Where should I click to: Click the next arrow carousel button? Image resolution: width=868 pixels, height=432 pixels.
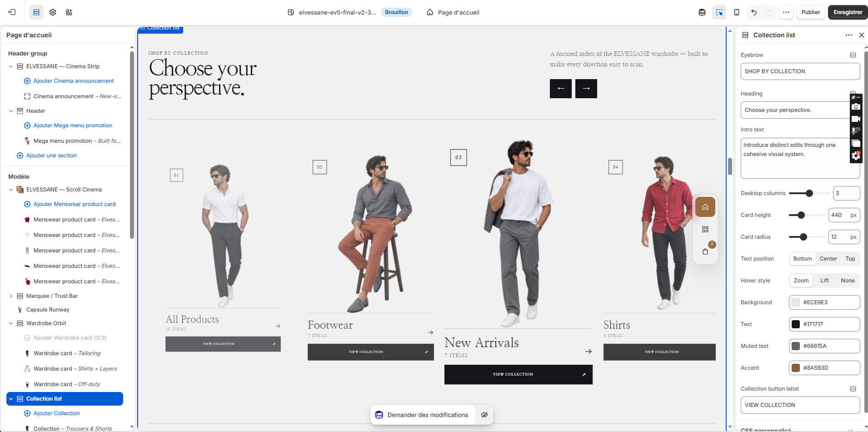click(x=586, y=88)
